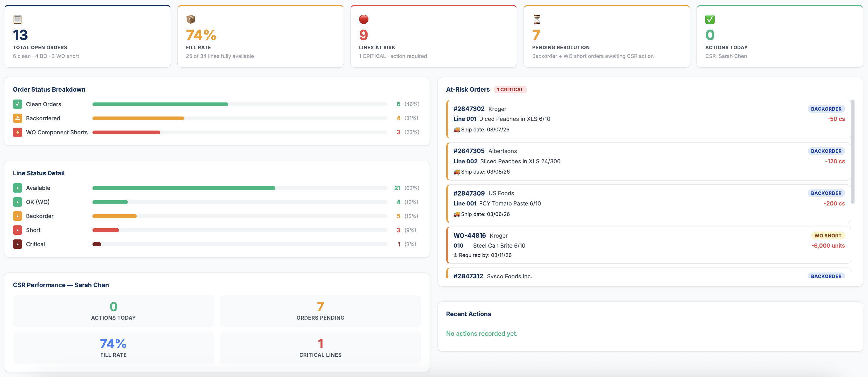Toggle the green Clean Orders status indicator

[17, 104]
